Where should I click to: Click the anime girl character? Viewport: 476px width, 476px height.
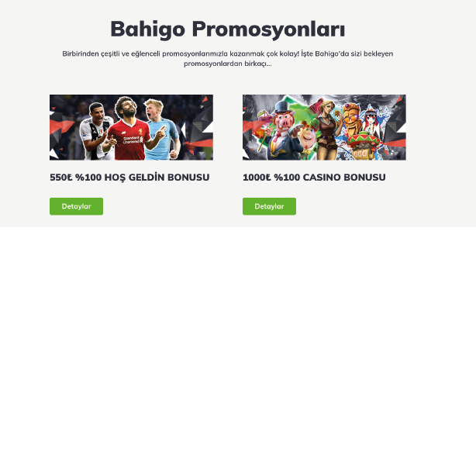click(x=372, y=120)
